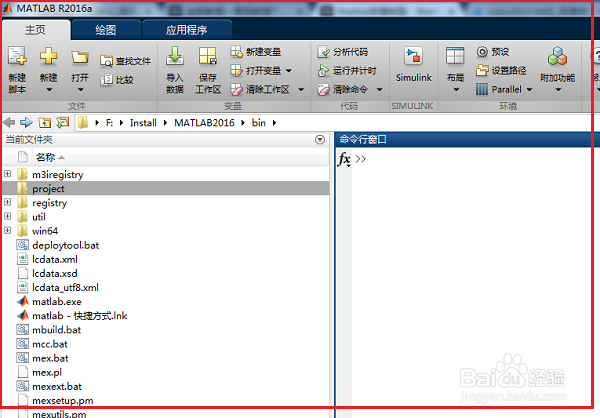This screenshot has width=600, height=418.
Task: Expand the win64 folder
Action: point(8,230)
